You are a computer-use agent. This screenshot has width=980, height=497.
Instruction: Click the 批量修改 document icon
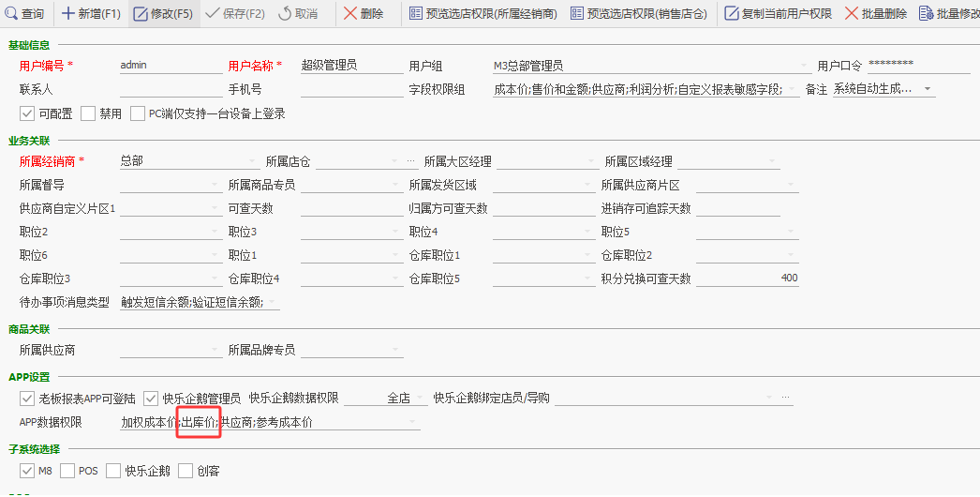[x=927, y=13]
